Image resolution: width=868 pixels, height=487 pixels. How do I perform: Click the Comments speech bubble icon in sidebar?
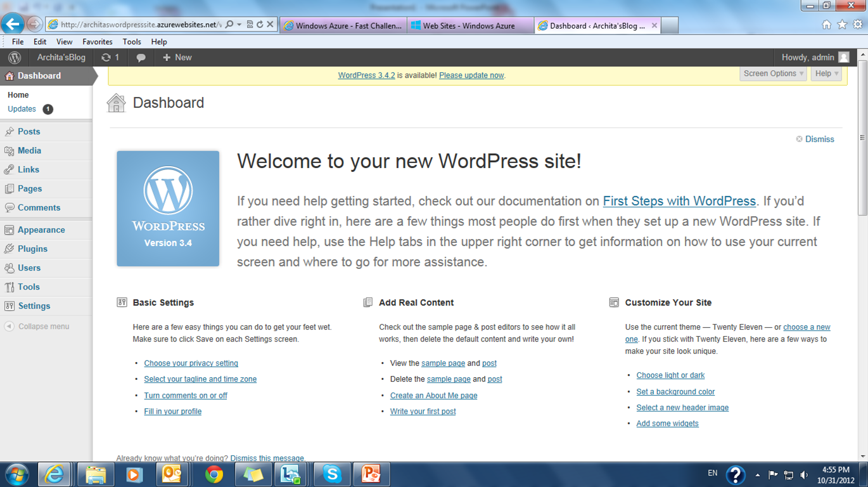click(9, 208)
